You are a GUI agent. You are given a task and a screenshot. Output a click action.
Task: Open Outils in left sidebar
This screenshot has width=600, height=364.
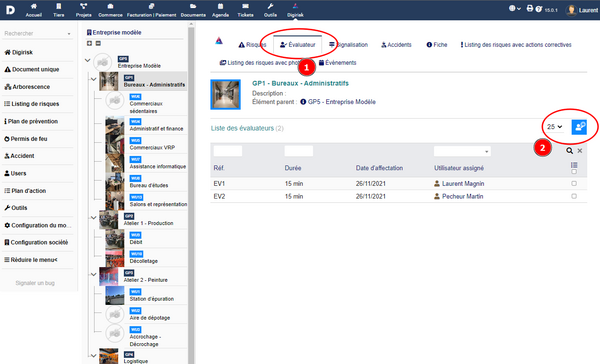[16, 208]
